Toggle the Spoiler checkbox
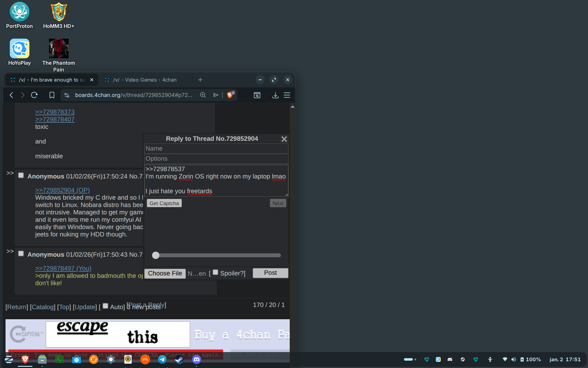Viewport: 588px width, 368px height. [215, 272]
